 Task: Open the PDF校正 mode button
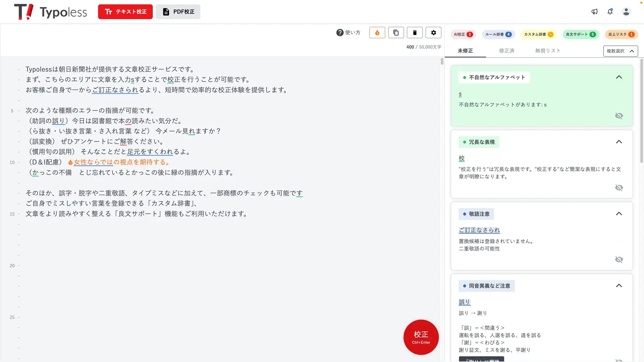pyautogui.click(x=178, y=12)
